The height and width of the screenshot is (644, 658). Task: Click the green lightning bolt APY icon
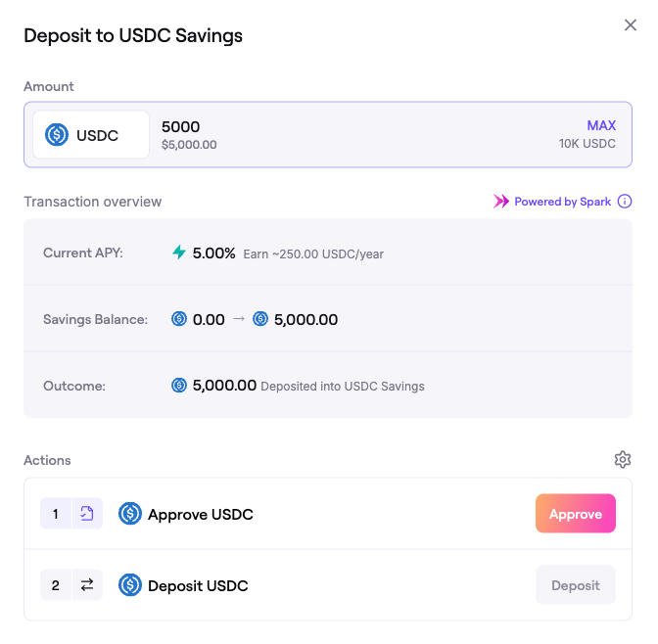pos(179,253)
